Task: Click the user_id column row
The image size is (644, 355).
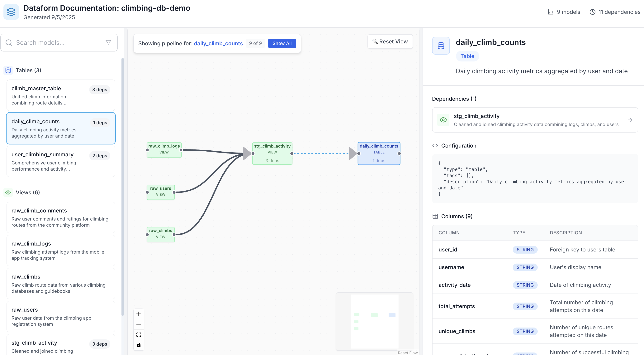Action: pyautogui.click(x=535, y=250)
